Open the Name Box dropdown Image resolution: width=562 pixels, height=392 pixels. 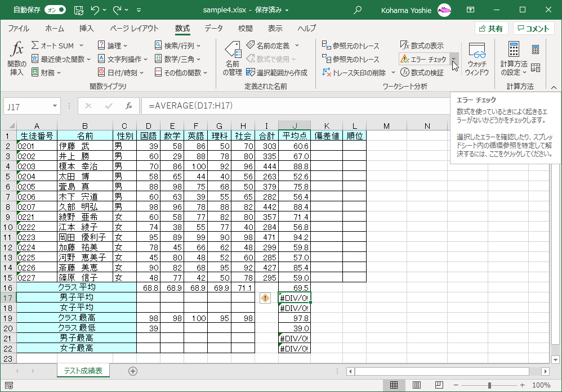point(55,106)
